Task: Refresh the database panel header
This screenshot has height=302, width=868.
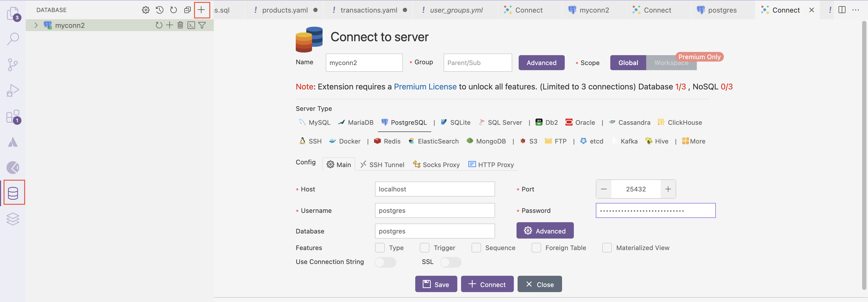Action: click(x=173, y=10)
